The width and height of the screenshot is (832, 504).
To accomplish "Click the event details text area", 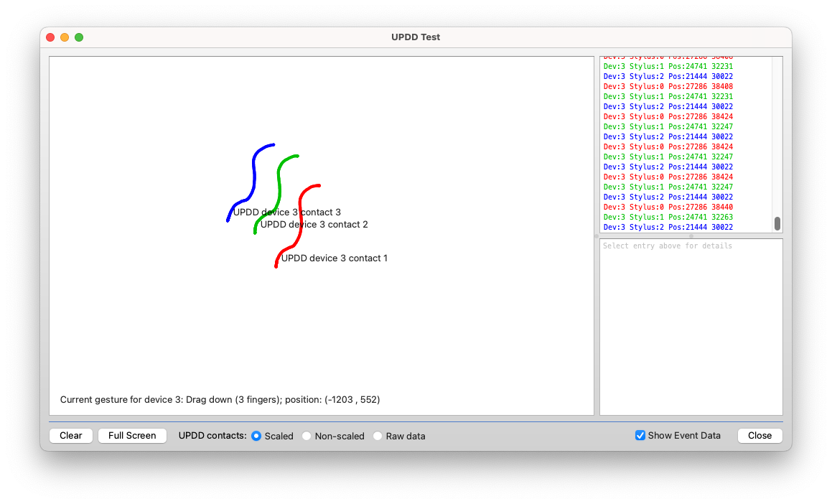I will point(691,327).
